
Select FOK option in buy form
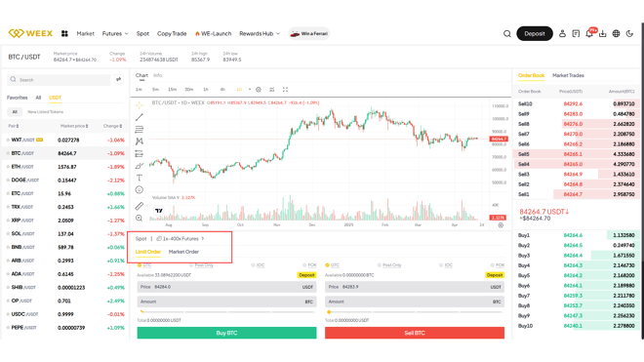(x=309, y=265)
